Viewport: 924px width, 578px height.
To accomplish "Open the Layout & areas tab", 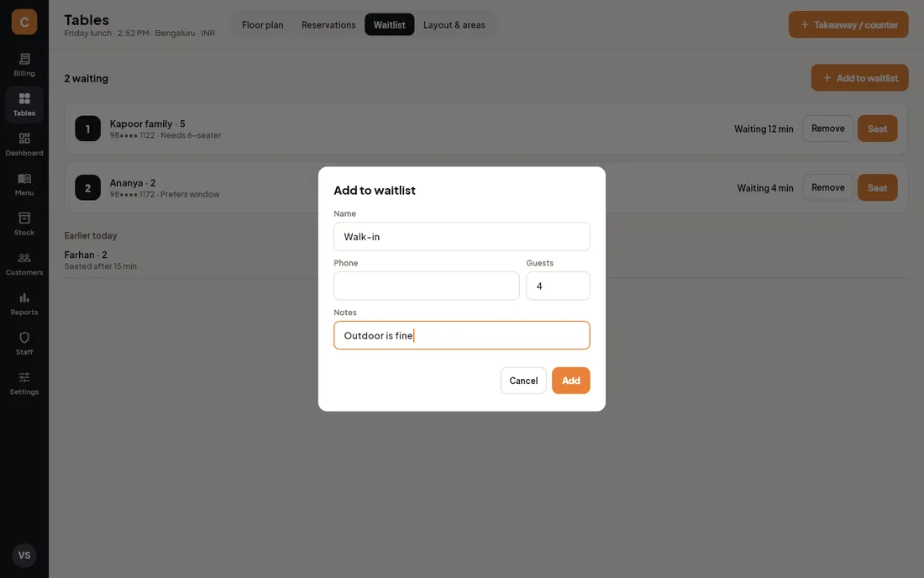I will click(x=454, y=24).
